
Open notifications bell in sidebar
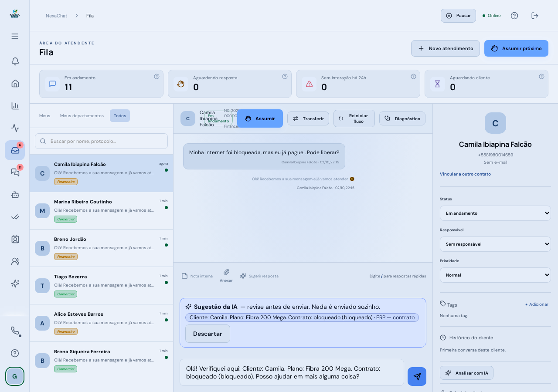click(x=15, y=61)
